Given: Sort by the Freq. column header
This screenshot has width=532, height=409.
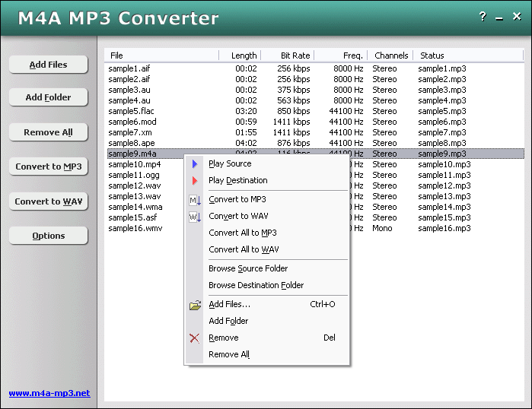Looking at the screenshot, I should [x=341, y=55].
